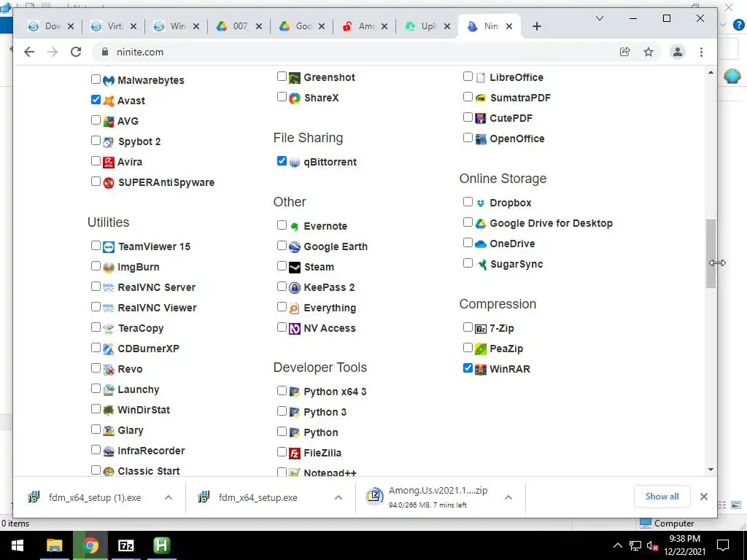This screenshot has height=560, width=747.
Task: Reload the page with refresh icon
Action: pos(76,52)
